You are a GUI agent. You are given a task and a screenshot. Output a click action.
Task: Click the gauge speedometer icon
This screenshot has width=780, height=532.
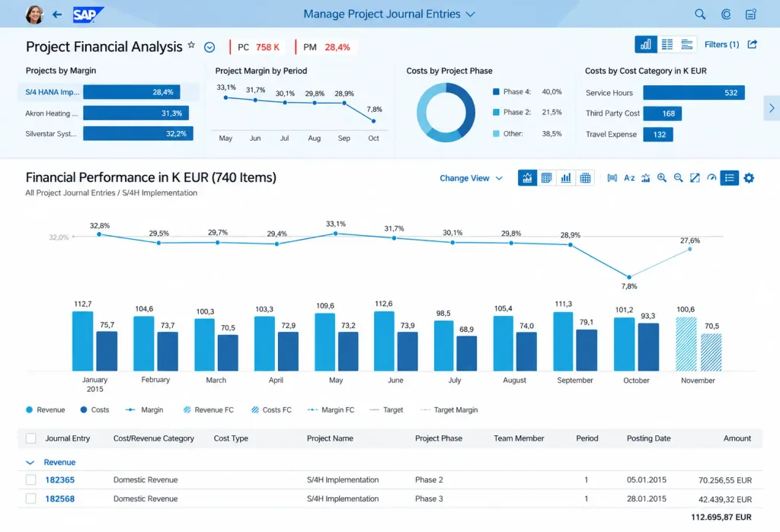[711, 177]
